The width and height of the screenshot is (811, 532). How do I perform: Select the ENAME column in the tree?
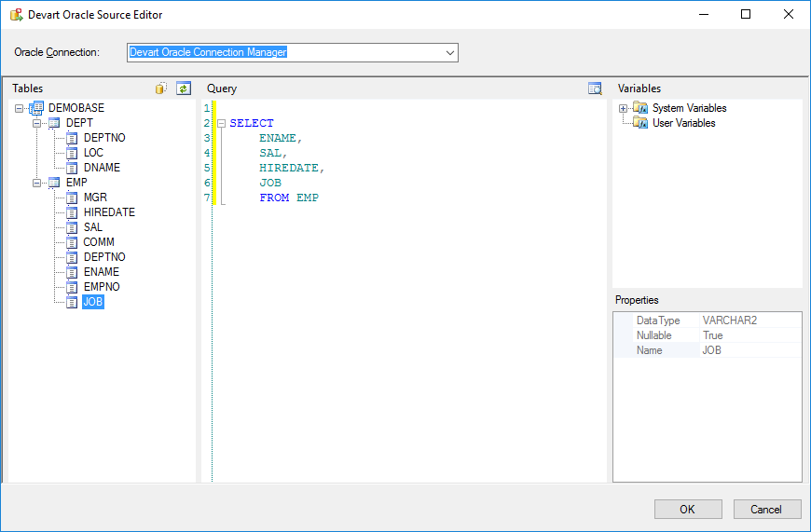click(101, 272)
